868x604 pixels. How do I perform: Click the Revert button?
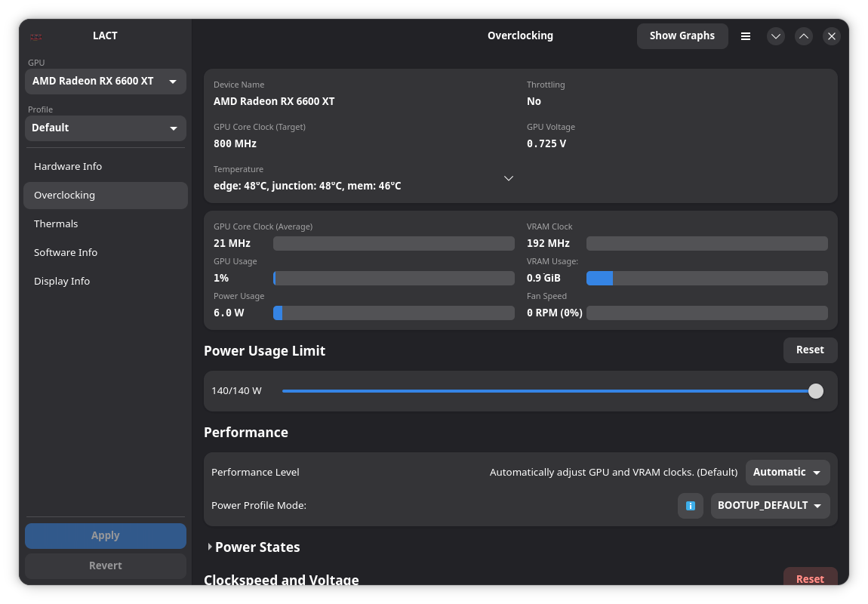click(105, 565)
